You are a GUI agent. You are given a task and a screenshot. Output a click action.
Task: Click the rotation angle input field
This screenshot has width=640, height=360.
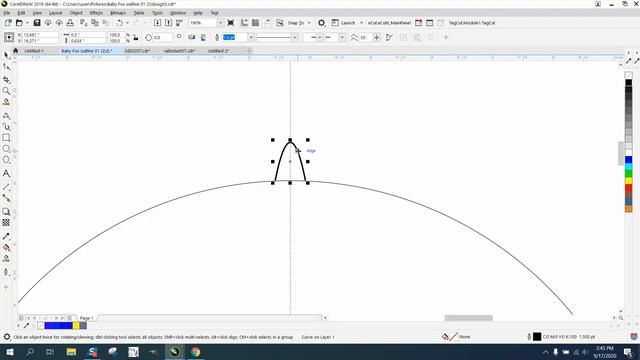tap(162, 38)
